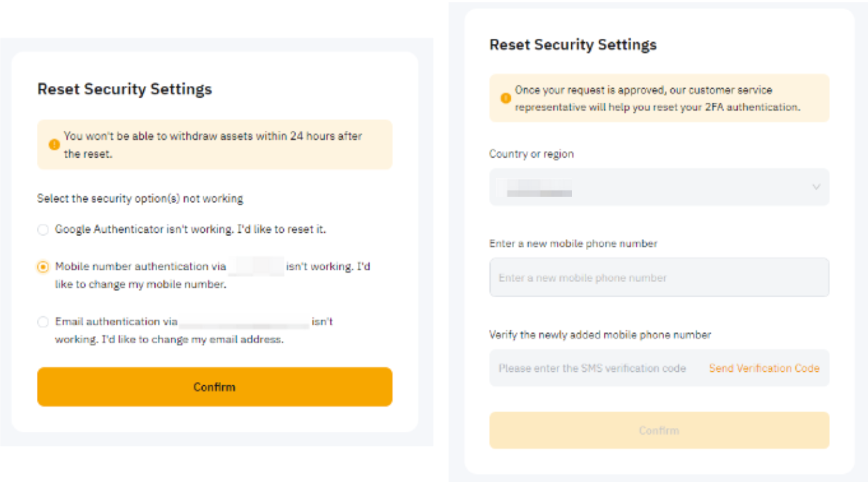Image resolution: width=868 pixels, height=482 pixels.
Task: Click the Email authentication label text
Action: (x=116, y=322)
